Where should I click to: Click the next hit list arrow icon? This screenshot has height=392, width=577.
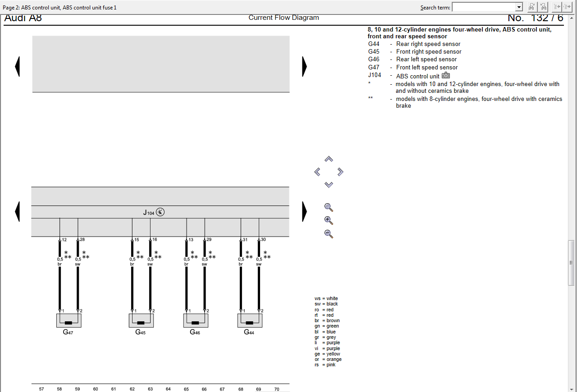(x=567, y=7)
